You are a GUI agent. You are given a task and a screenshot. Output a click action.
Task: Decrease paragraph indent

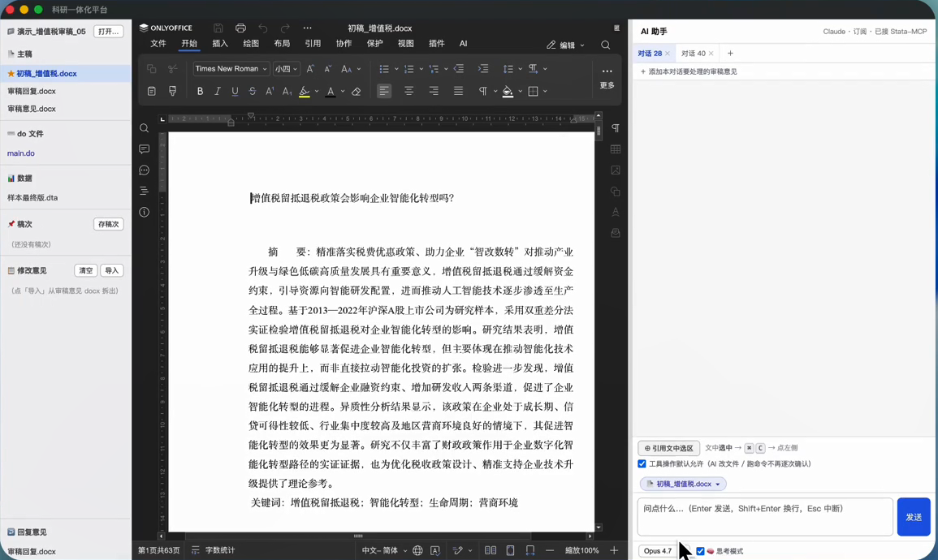tap(459, 69)
